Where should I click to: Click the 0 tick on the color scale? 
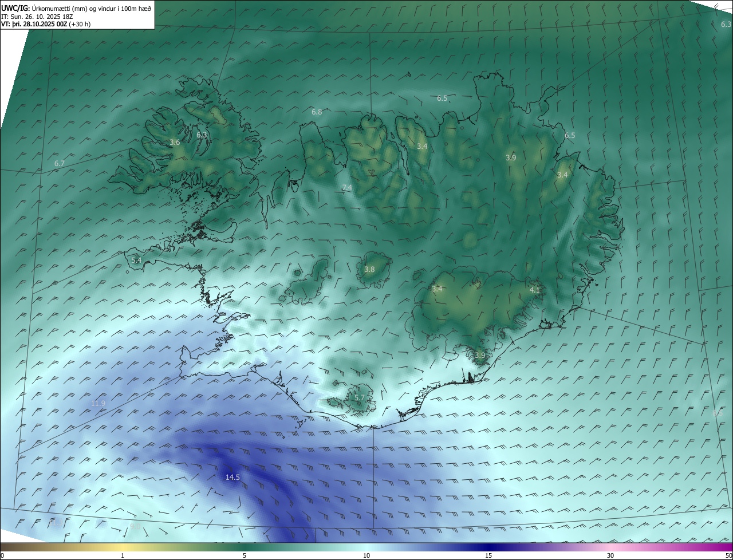click(x=2, y=555)
